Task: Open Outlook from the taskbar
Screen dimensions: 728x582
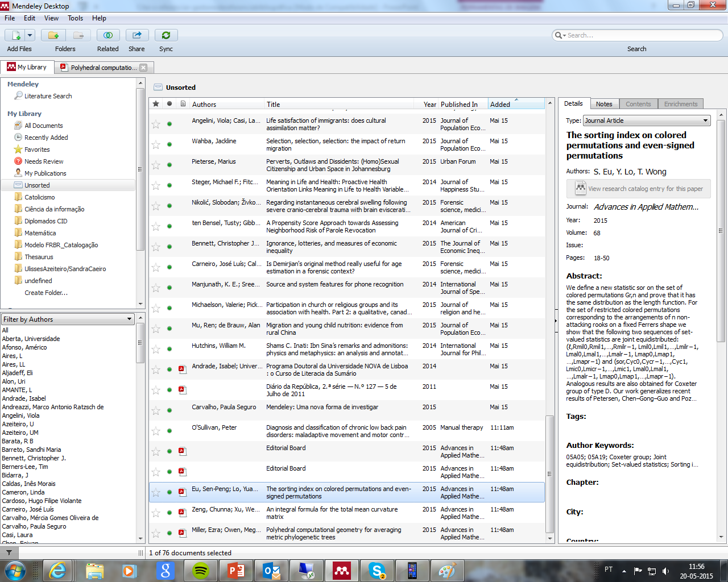Action: (271, 571)
